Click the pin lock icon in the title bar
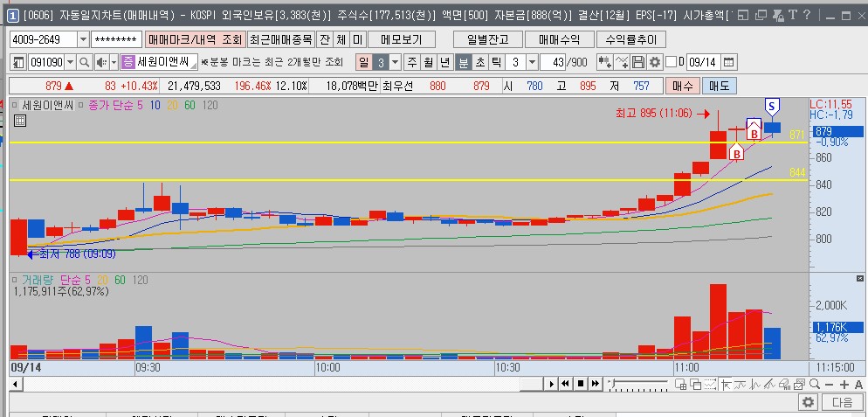 point(778,16)
